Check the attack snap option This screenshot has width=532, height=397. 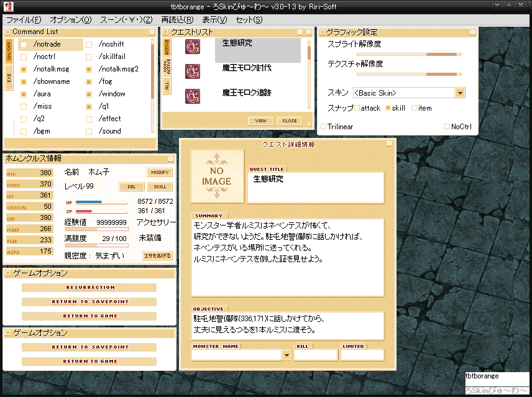click(357, 108)
